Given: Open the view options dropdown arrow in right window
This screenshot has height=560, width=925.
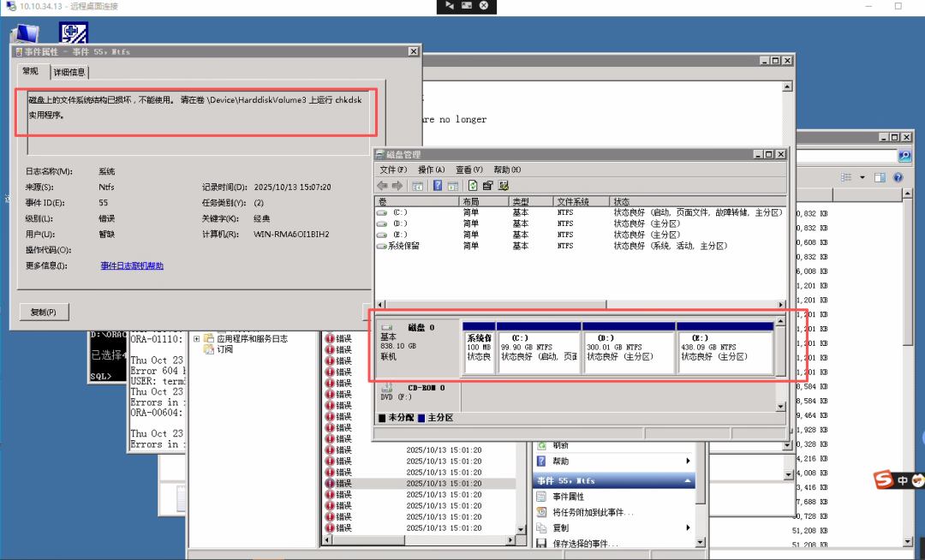Looking at the screenshot, I should (862, 177).
